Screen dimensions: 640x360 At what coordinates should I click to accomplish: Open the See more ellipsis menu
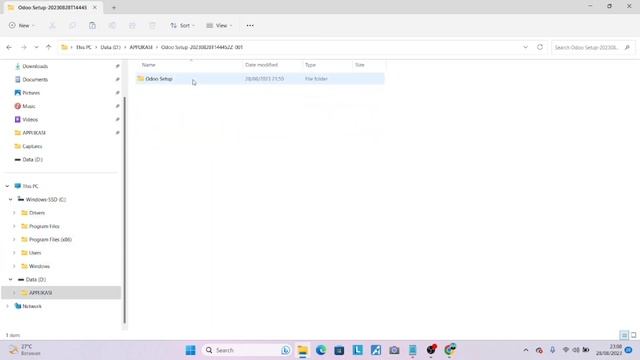250,25
